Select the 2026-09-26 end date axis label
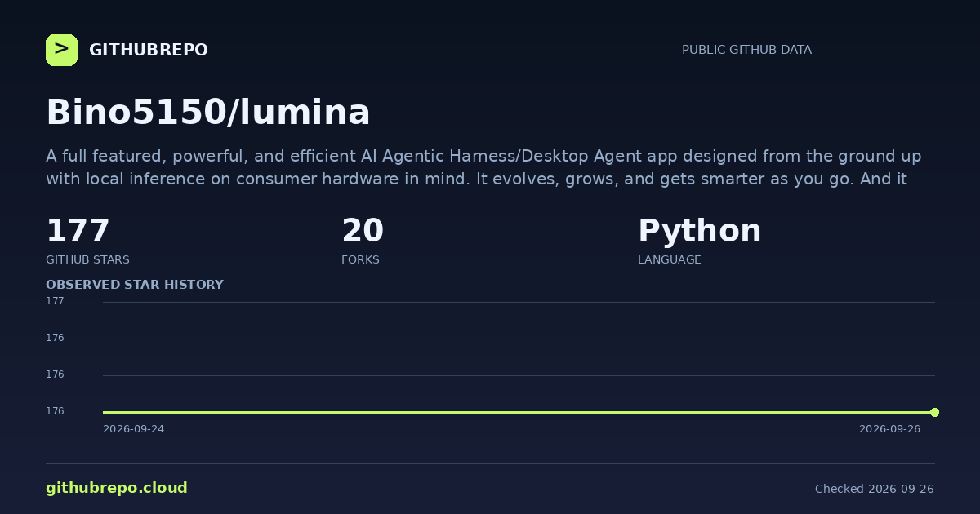Image resolution: width=980 pixels, height=514 pixels. pos(889,429)
